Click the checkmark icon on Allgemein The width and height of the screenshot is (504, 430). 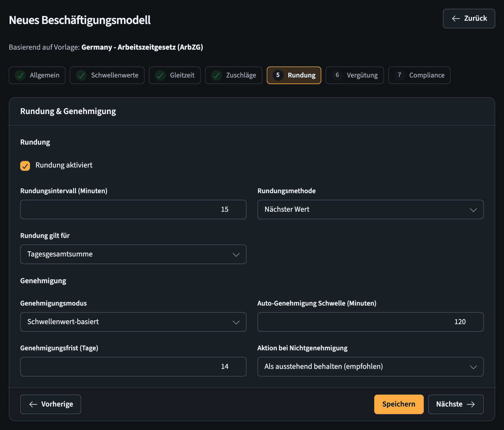pos(20,75)
